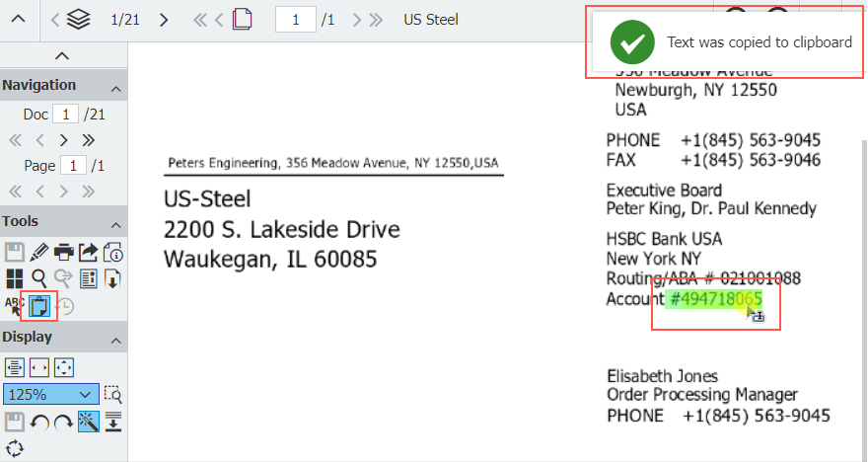Open the 125% zoom level dropdown

coord(51,395)
